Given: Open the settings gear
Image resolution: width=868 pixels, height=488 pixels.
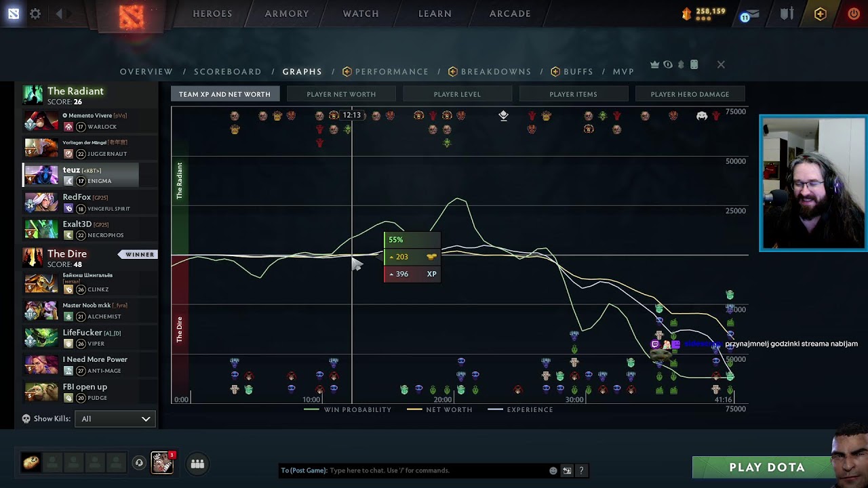Looking at the screenshot, I should click(x=35, y=14).
